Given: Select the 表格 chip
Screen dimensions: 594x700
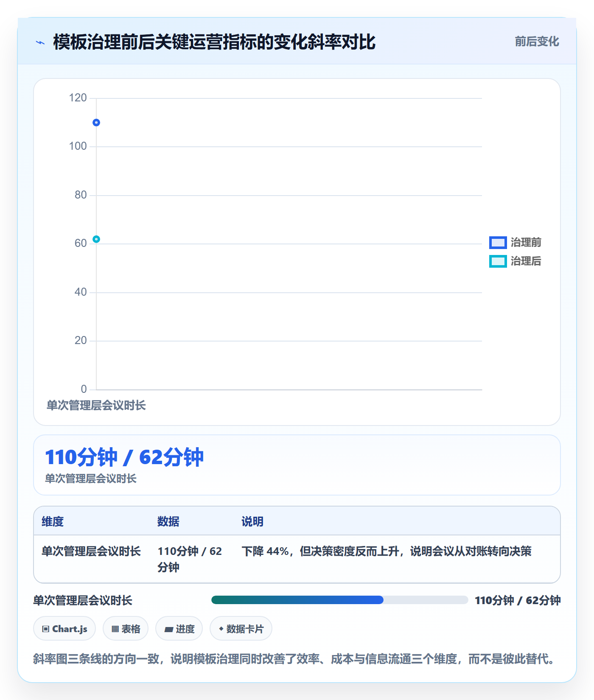Looking at the screenshot, I should pyautogui.click(x=126, y=629).
